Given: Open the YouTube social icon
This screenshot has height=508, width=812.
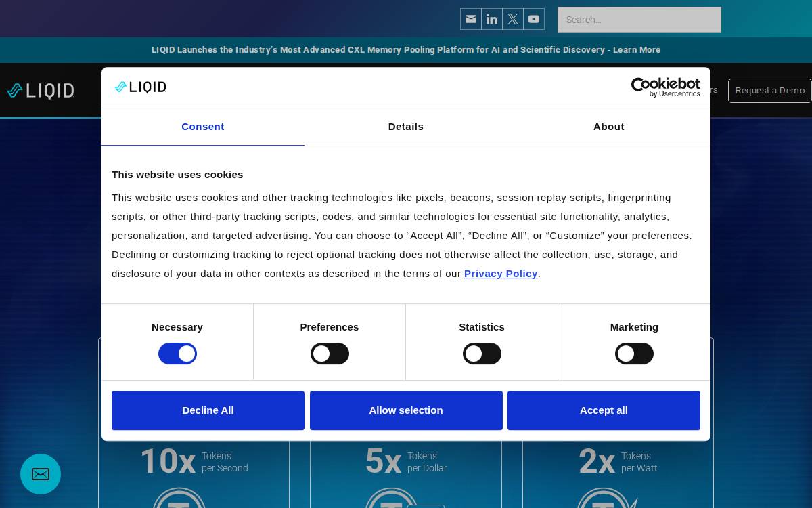Looking at the screenshot, I should (x=534, y=19).
